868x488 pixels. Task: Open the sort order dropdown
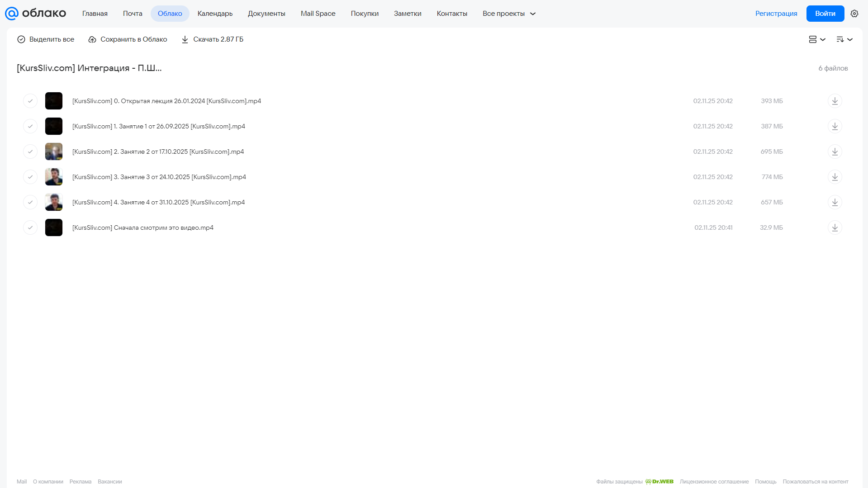click(844, 39)
